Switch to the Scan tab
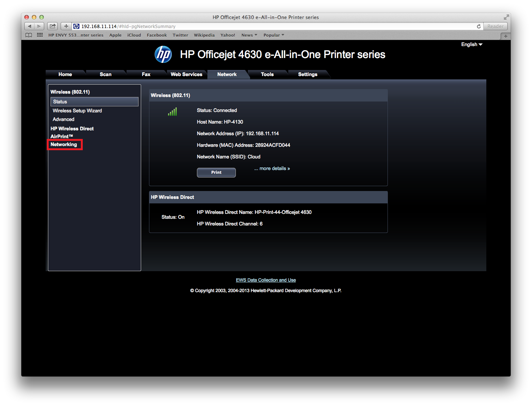 click(106, 74)
